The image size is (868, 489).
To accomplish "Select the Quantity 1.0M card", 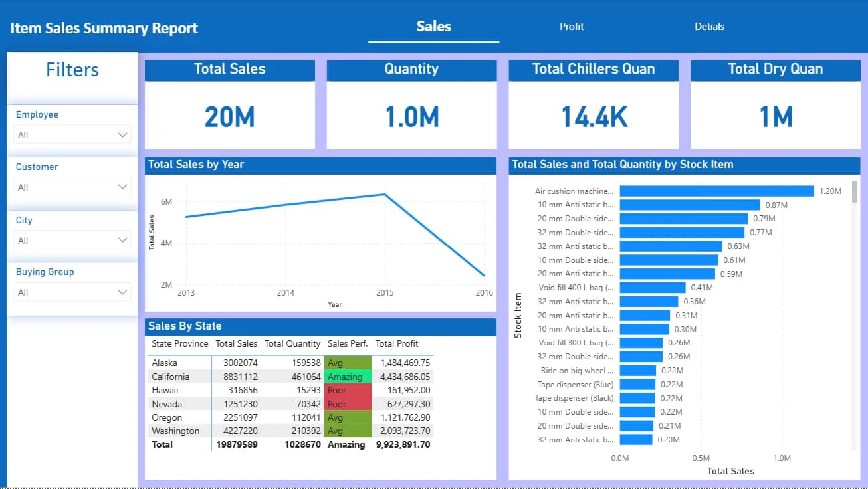I will (411, 104).
